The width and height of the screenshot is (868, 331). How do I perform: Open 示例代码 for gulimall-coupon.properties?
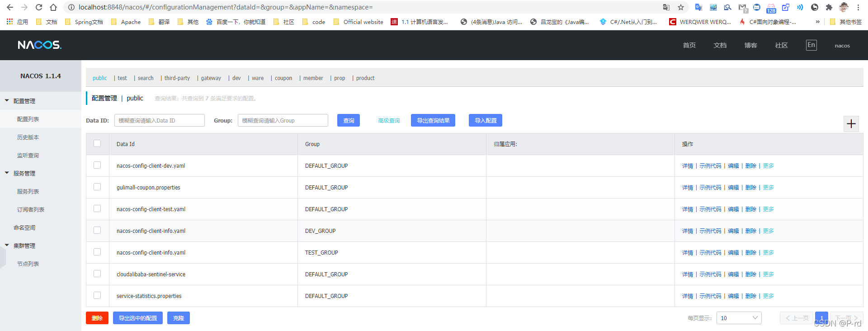710,188
